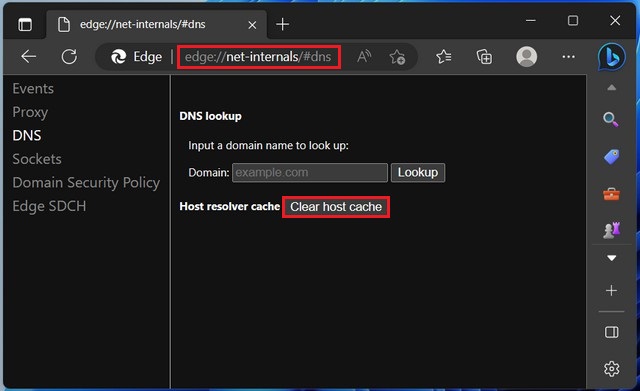The width and height of the screenshot is (640, 391).
Task: Click the Lookup button
Action: pyautogui.click(x=418, y=173)
